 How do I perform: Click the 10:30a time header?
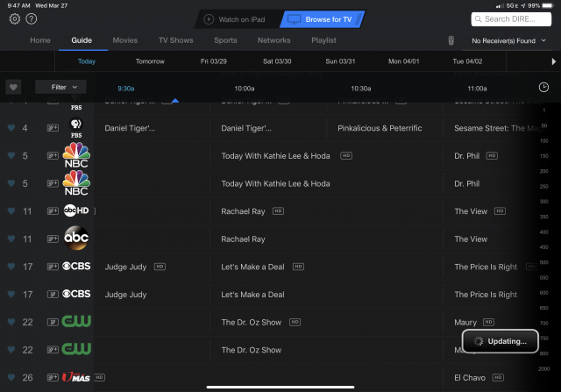pyautogui.click(x=360, y=89)
